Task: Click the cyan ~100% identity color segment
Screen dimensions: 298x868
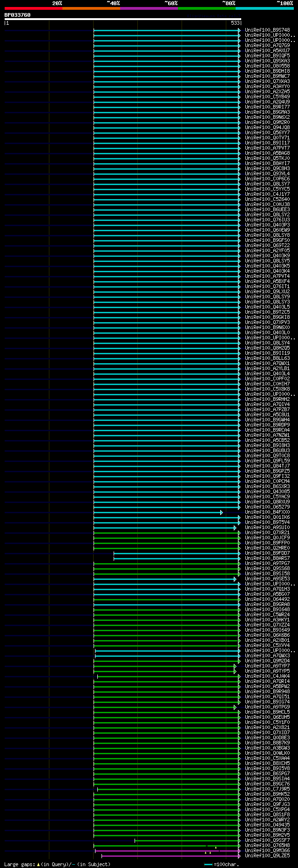Action: pos(264,8)
